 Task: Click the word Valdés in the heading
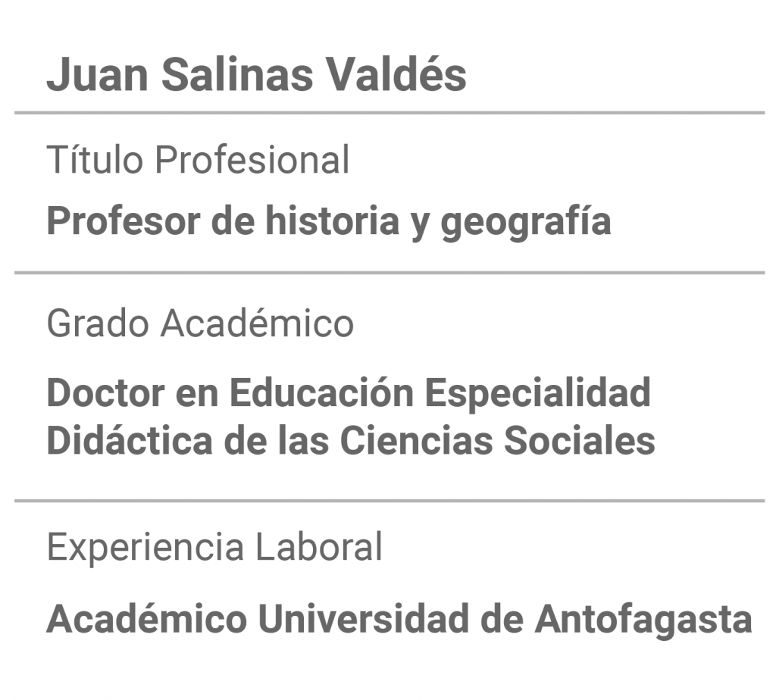click(x=396, y=74)
